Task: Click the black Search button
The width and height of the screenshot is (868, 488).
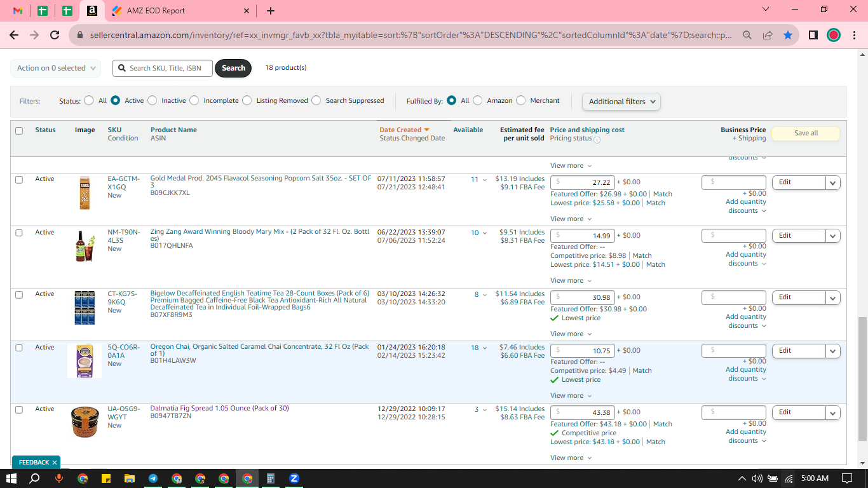Action: point(233,68)
